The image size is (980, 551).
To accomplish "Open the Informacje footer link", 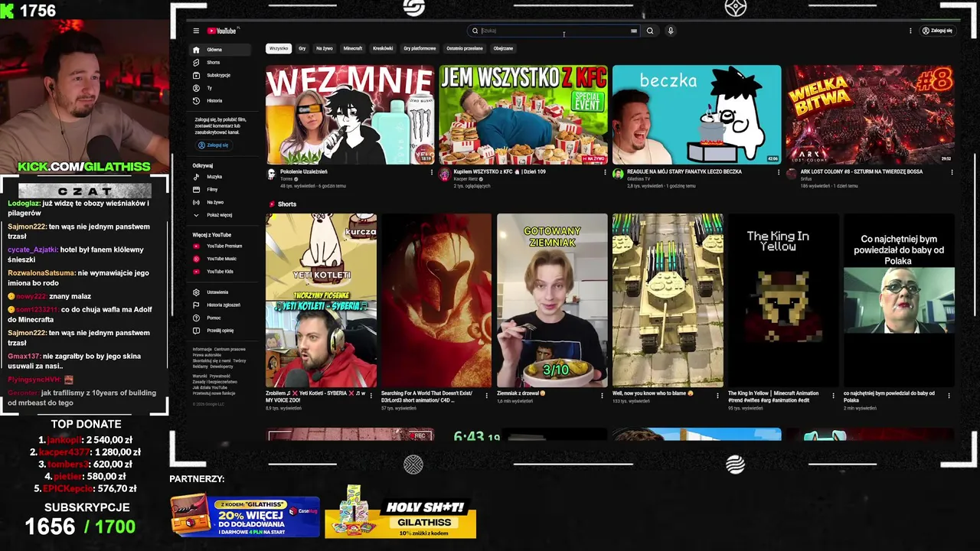I will click(x=202, y=349).
